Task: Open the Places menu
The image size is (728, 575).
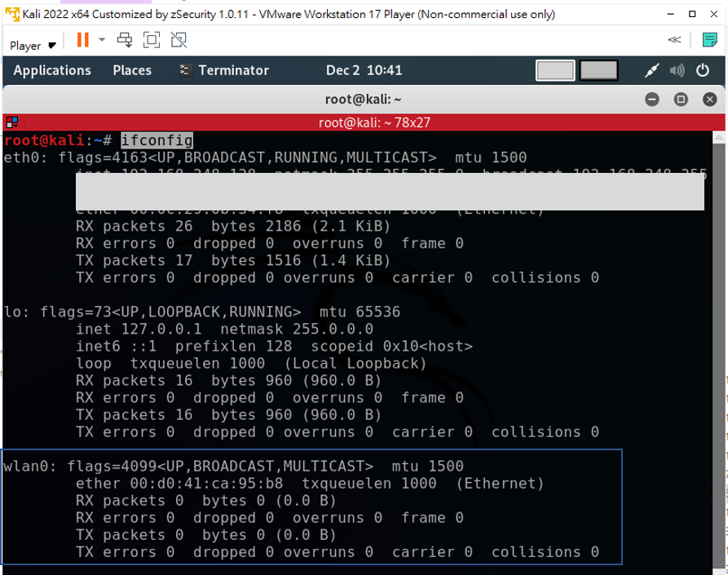Action: coord(132,70)
